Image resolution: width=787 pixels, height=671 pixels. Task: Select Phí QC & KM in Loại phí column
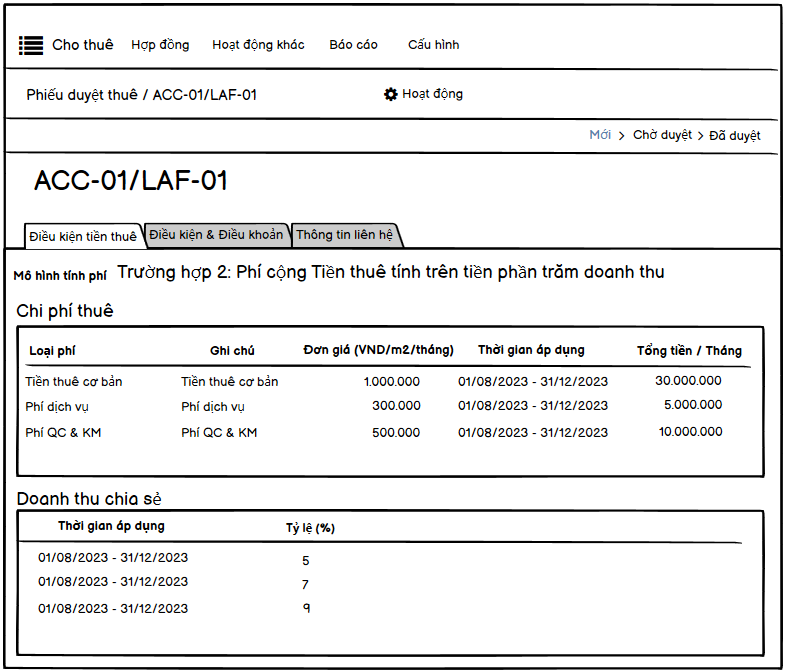63,433
